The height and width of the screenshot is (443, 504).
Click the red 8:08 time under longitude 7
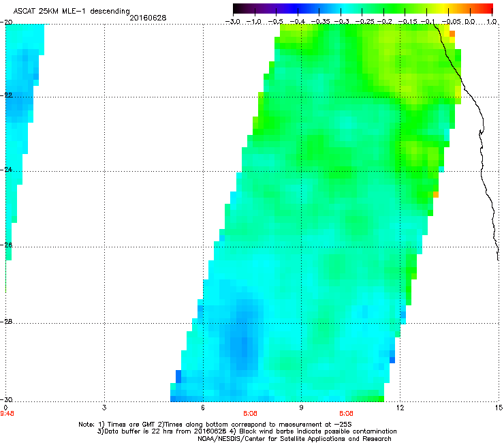pyautogui.click(x=250, y=414)
